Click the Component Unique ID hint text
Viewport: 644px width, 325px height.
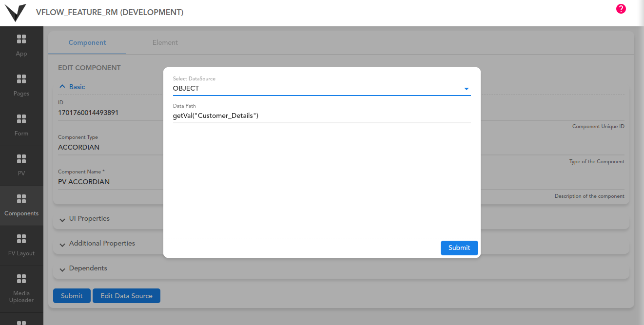[x=598, y=127]
